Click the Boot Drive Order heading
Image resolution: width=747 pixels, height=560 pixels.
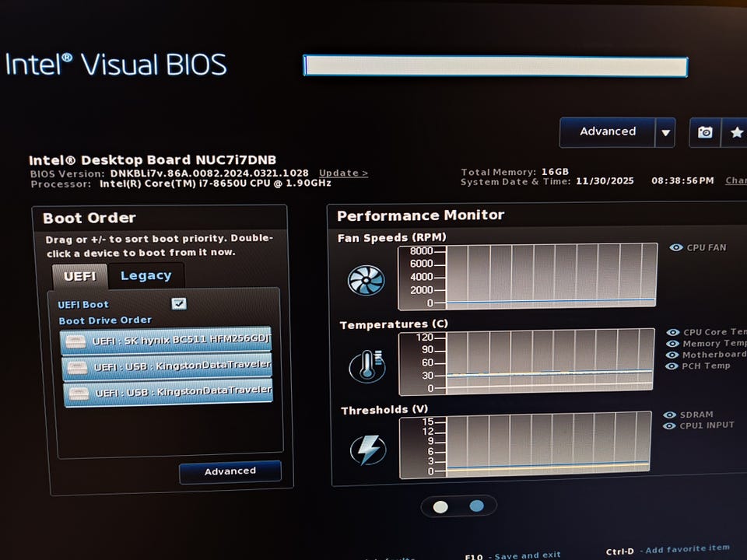105,320
